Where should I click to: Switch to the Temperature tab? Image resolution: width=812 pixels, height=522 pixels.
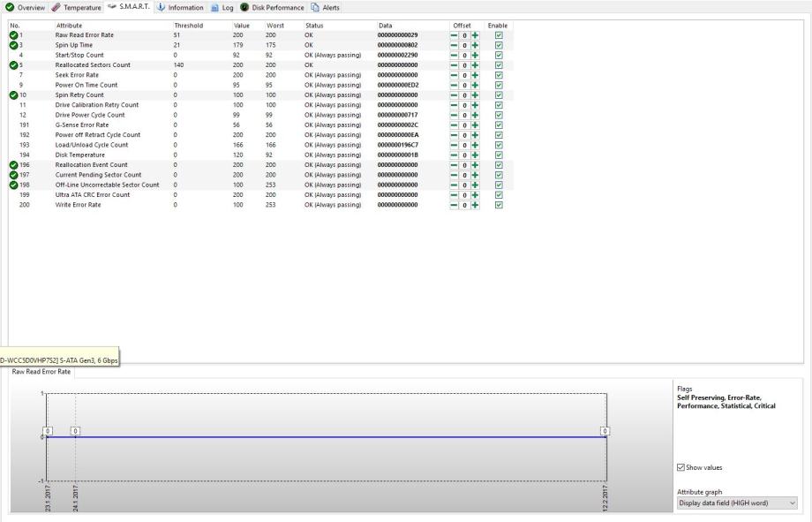click(76, 7)
